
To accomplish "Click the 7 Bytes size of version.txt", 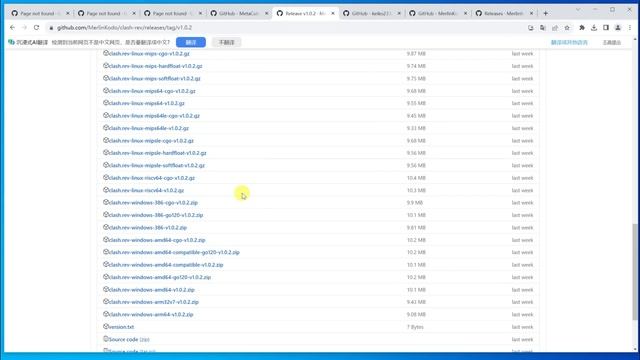I will (415, 327).
